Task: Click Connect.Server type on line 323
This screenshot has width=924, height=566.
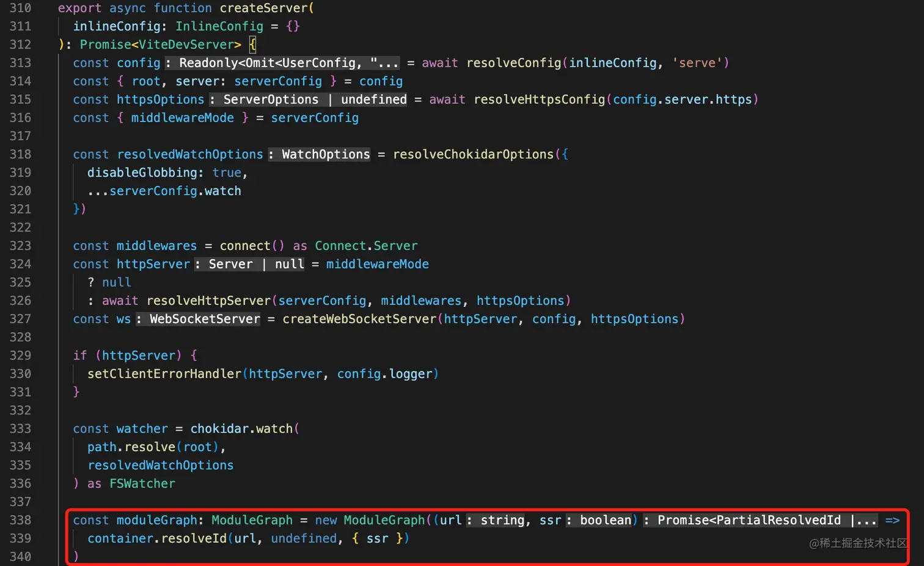Action: coord(366,246)
